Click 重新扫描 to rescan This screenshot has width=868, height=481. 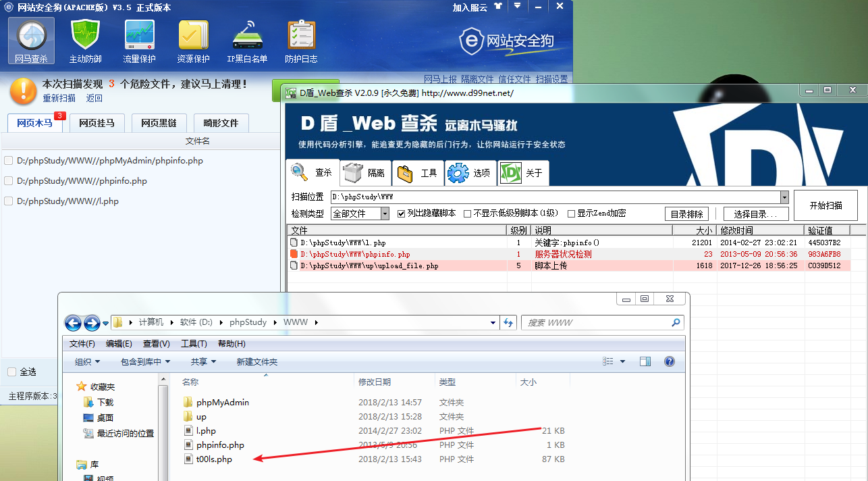(59, 98)
